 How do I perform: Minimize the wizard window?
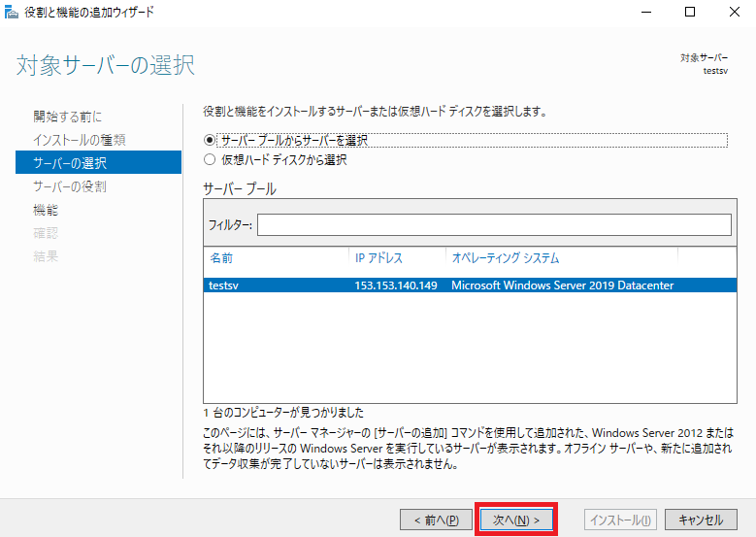point(646,12)
